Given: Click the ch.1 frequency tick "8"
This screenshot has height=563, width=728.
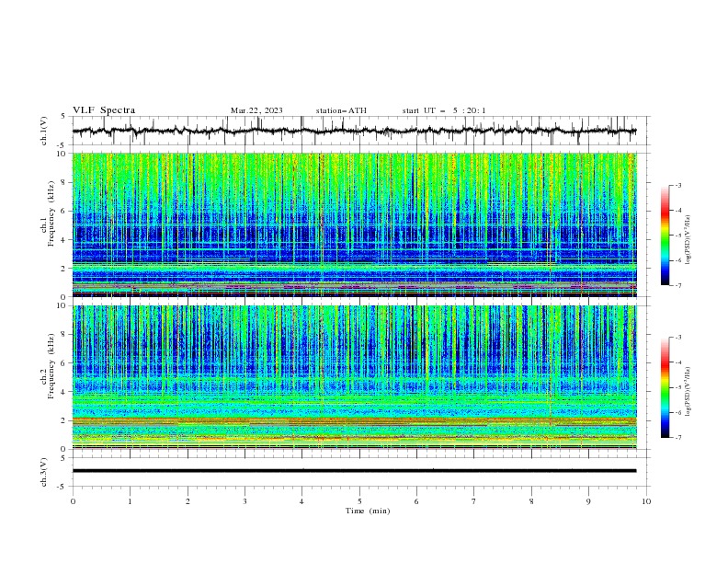Looking at the screenshot, I should 64,182.
